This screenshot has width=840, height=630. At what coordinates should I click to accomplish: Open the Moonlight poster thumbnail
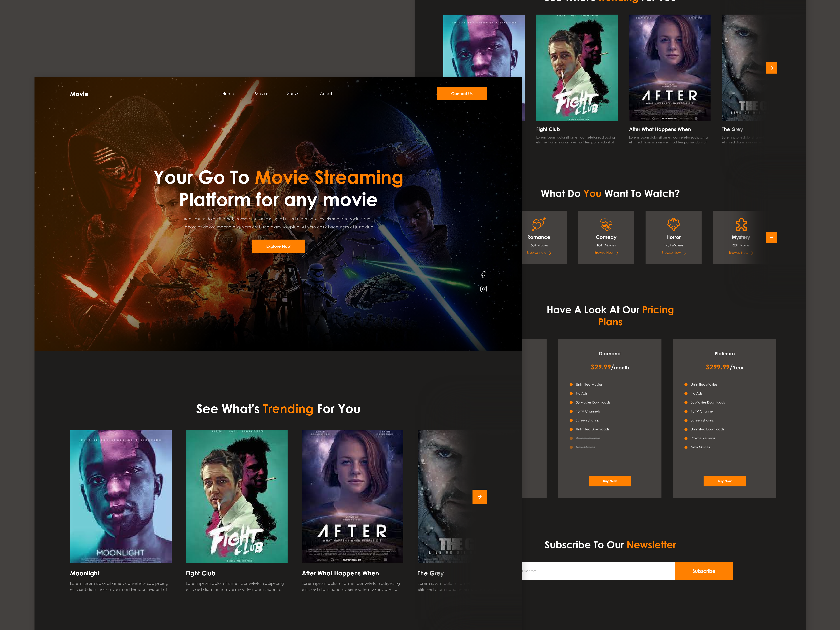tap(121, 496)
